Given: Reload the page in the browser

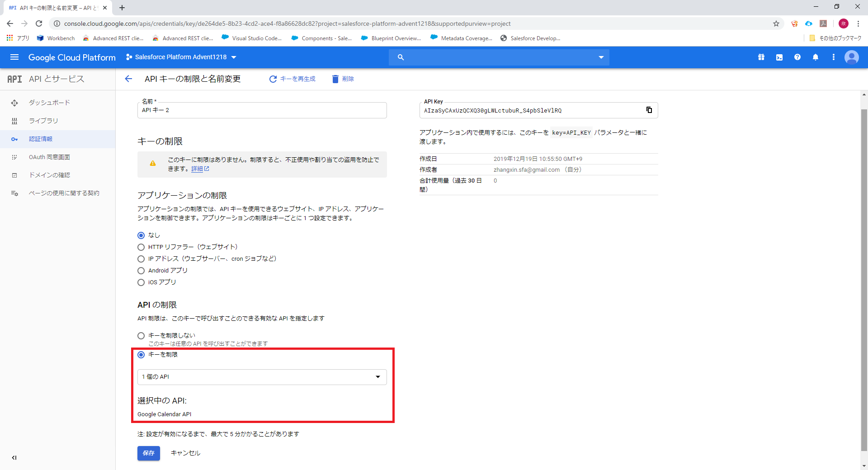Looking at the screenshot, I should 39,23.
